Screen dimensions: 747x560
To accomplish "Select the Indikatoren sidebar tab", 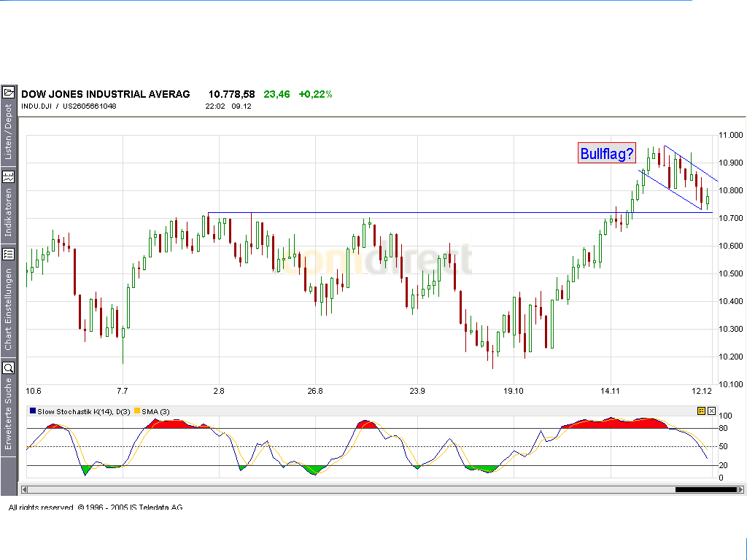I will tap(8, 212).
